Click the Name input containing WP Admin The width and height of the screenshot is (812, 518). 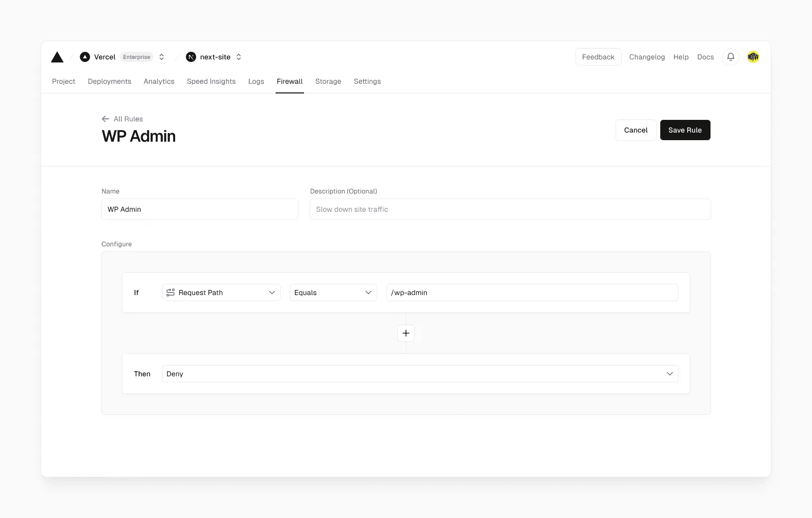coord(199,209)
